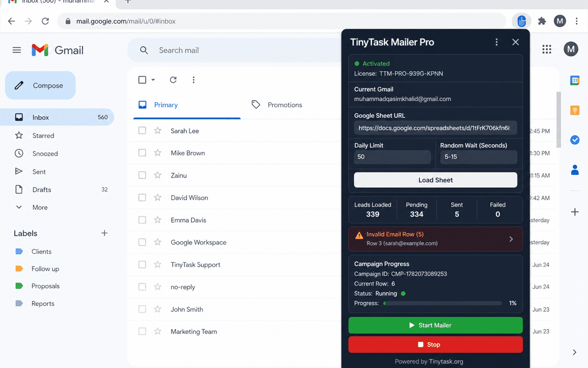
Task: Open Chrome's three-dot menu
Action: [577, 21]
